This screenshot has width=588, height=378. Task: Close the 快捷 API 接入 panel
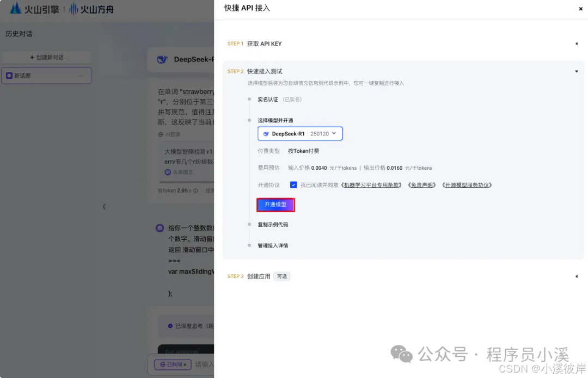tap(580, 9)
